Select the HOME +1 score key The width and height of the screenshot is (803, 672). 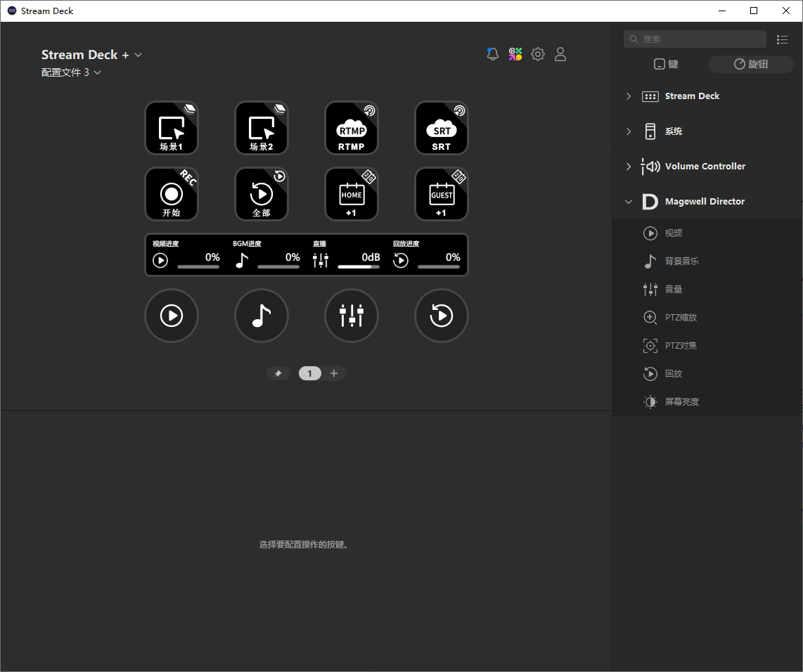point(352,194)
